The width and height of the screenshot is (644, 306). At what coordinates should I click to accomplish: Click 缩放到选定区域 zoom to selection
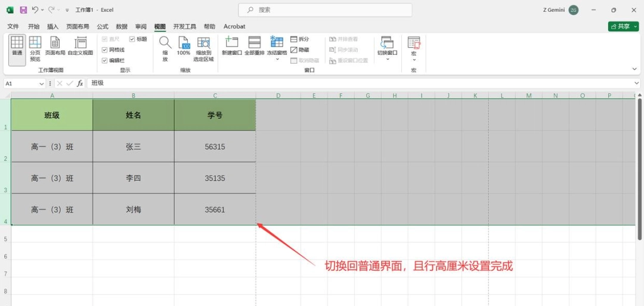203,49
